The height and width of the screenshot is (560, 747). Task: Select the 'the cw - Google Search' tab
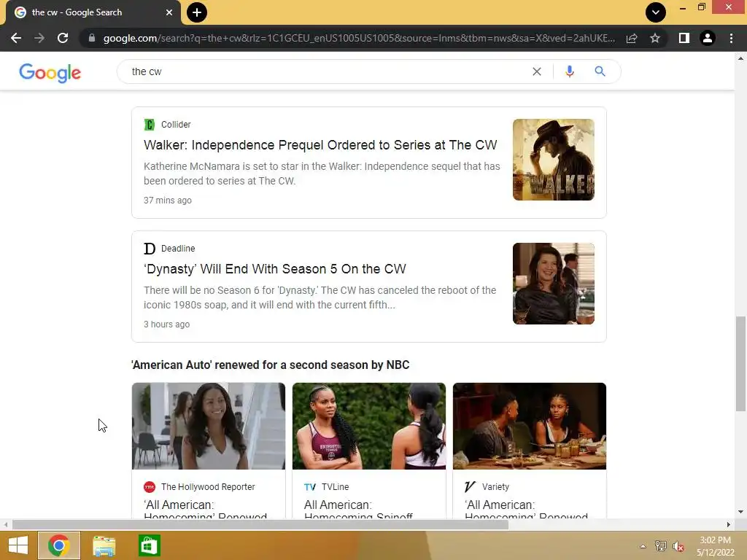pos(93,12)
